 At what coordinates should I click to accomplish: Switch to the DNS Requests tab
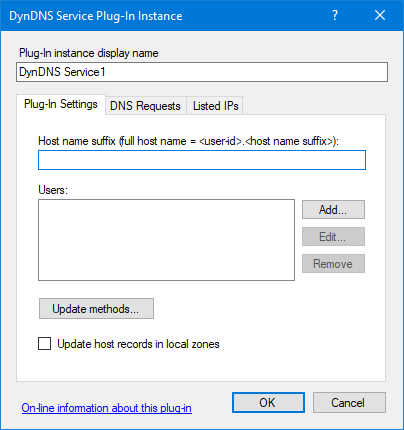(x=145, y=106)
